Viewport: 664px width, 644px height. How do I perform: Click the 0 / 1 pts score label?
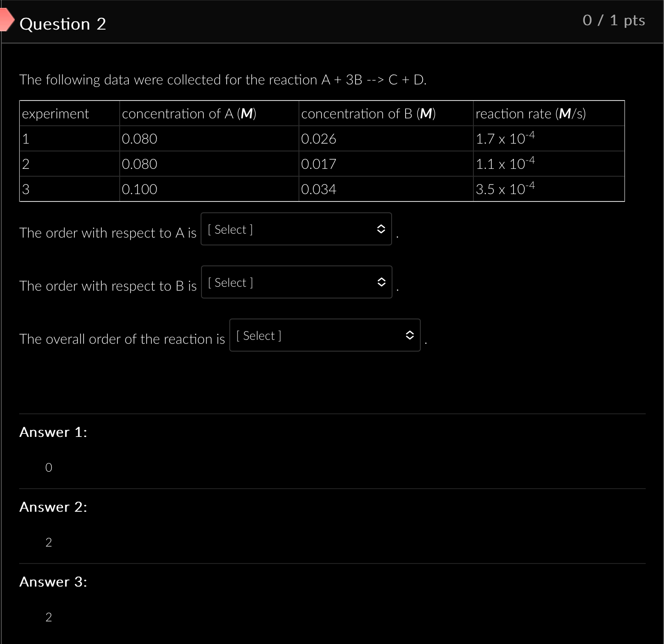tap(614, 20)
